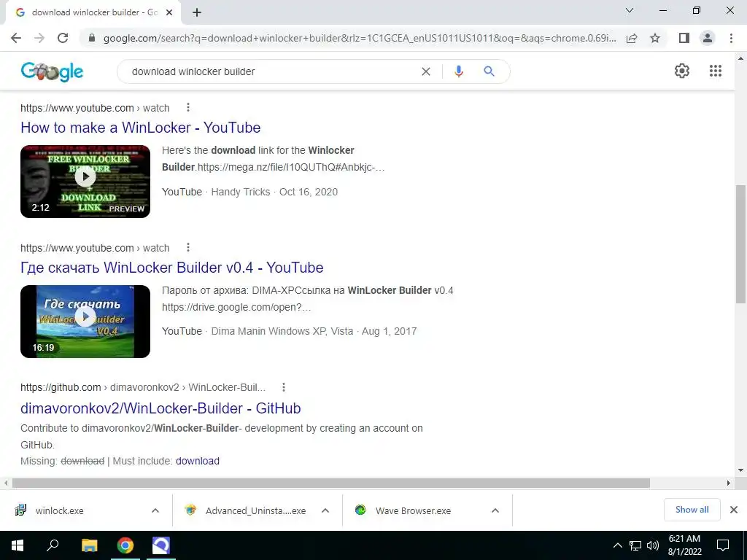Image resolution: width=747 pixels, height=560 pixels.
Task: Search by voice microphone icon
Action: pos(459,71)
